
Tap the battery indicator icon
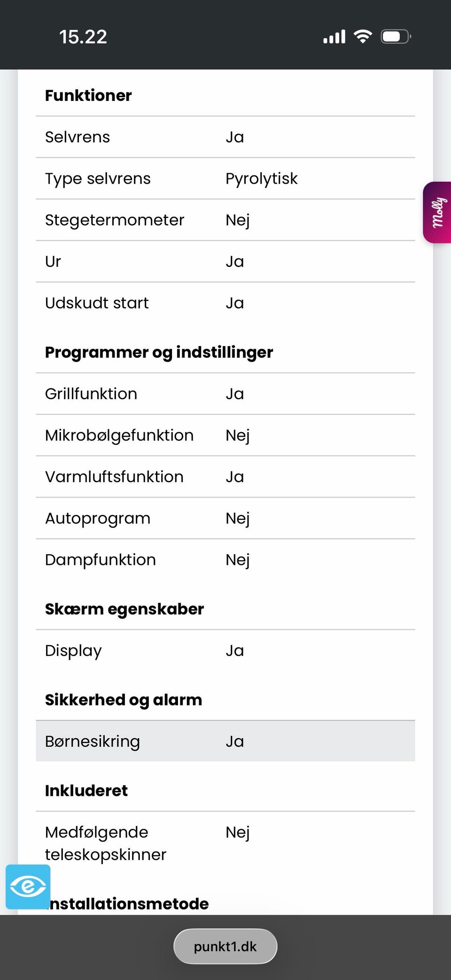[396, 37]
